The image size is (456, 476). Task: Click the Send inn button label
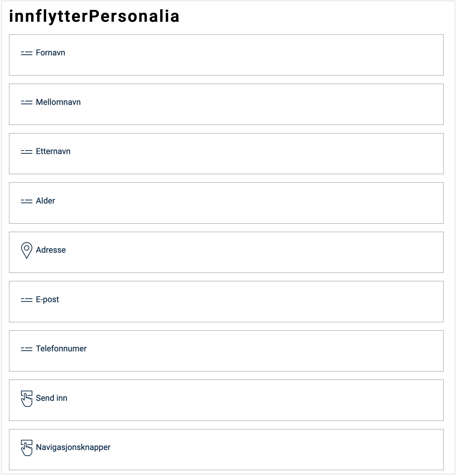pyautogui.click(x=51, y=398)
